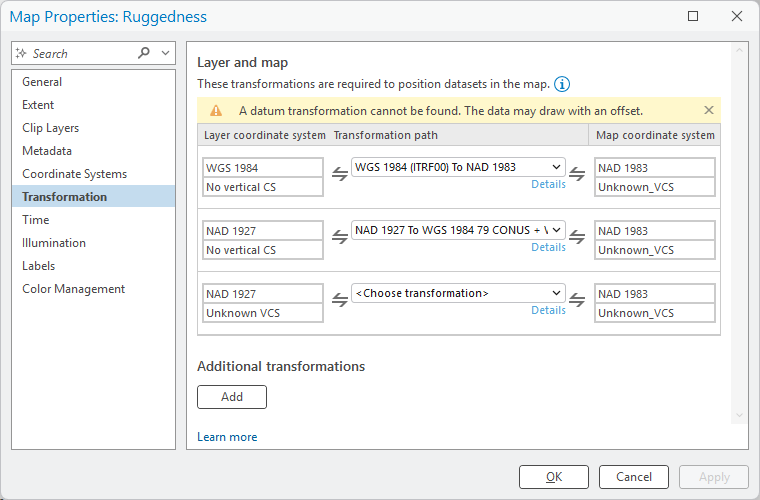
Task: Maximize the Map Properties dialog
Action: point(693,16)
